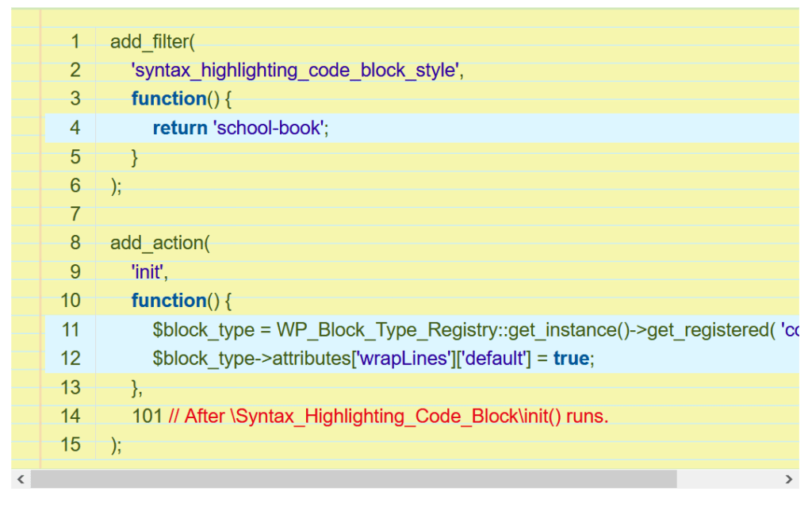Viewport: 812px width, 515px height.
Task: Click line number 1
Action: (x=75, y=40)
